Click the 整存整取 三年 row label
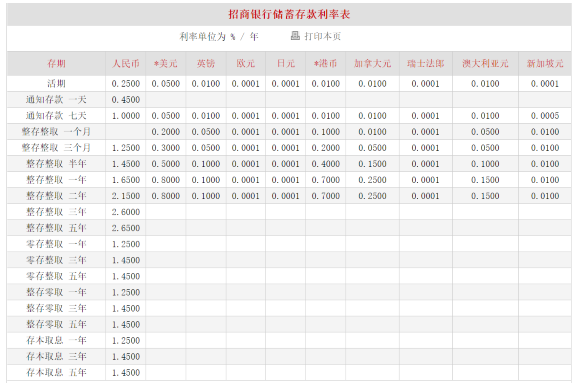 pyautogui.click(x=56, y=212)
